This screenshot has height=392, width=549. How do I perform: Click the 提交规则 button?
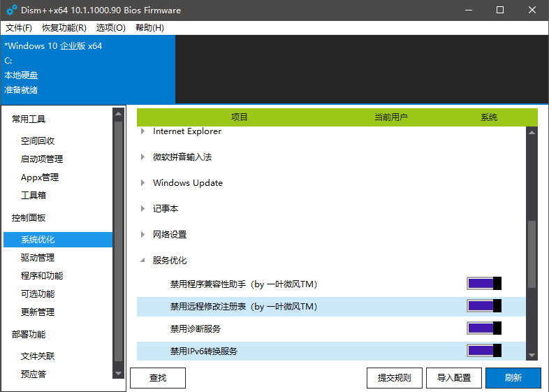pos(394,377)
